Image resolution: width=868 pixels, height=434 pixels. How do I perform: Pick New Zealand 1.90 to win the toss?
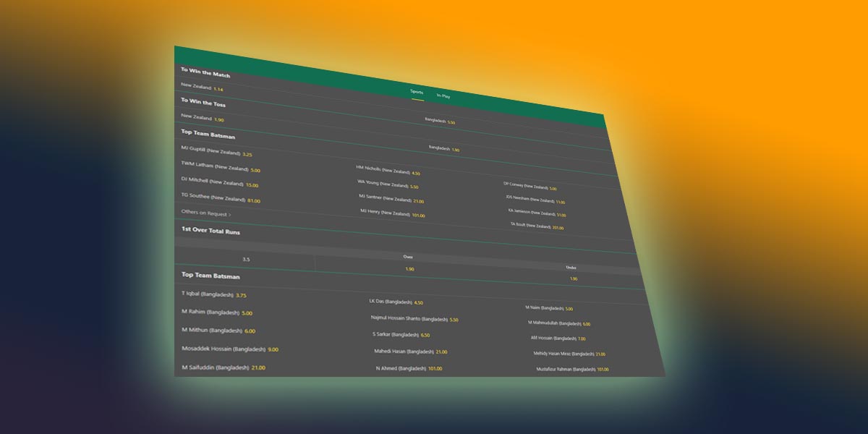coord(202,117)
